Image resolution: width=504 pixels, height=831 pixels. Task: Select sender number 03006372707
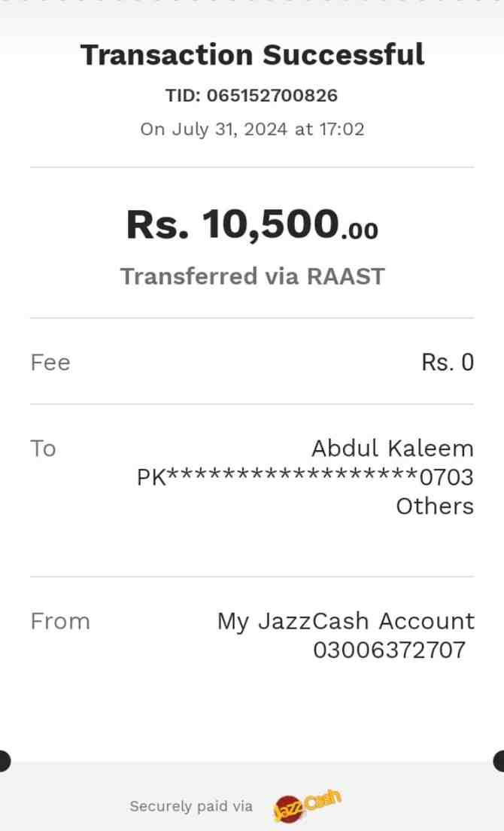pos(389,650)
